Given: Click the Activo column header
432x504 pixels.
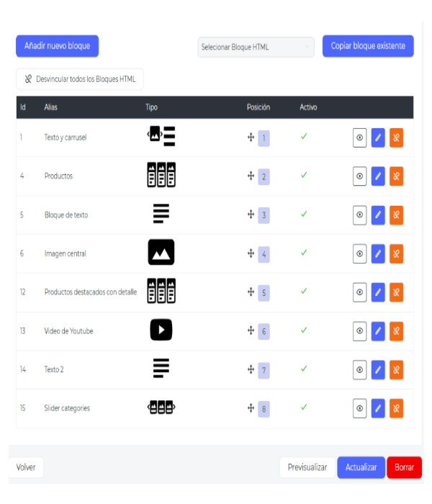Looking at the screenshot, I should [308, 107].
